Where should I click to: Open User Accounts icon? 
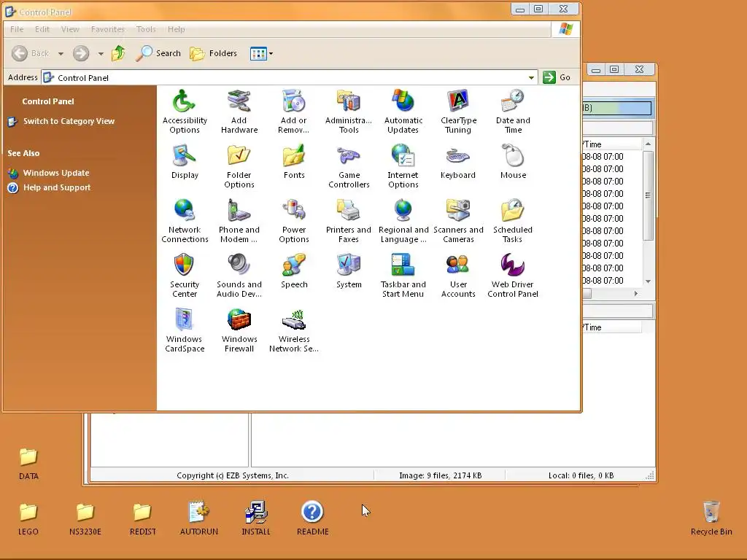(x=458, y=276)
